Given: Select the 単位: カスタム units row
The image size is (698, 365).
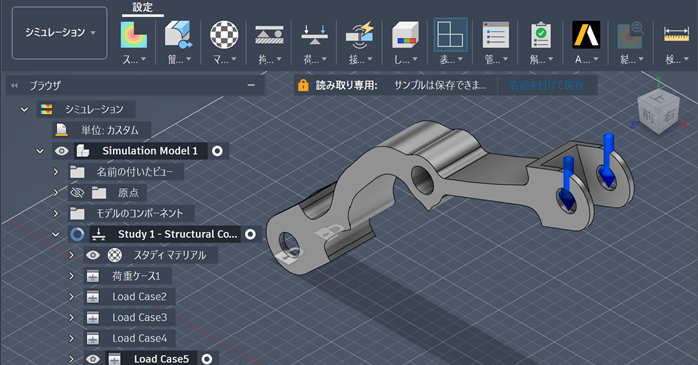Looking at the screenshot, I should [x=101, y=130].
